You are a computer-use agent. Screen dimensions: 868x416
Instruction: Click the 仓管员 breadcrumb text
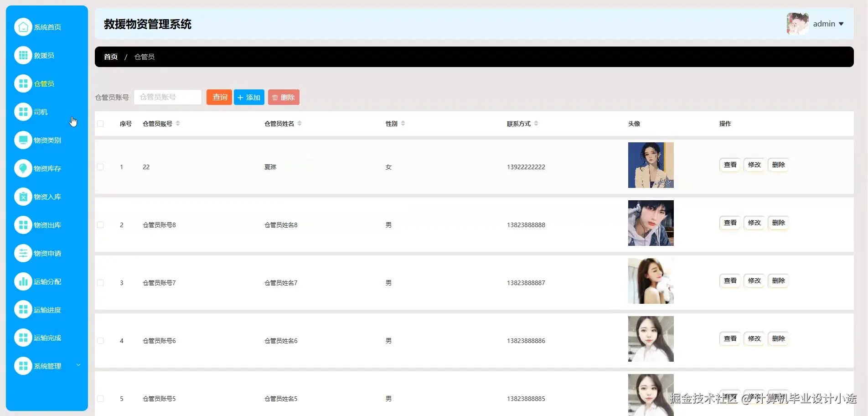[145, 57]
